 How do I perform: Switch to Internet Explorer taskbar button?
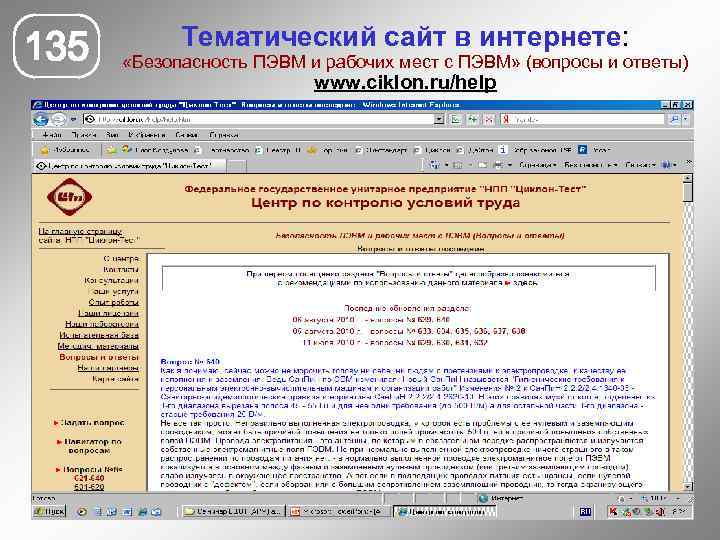coord(444,512)
